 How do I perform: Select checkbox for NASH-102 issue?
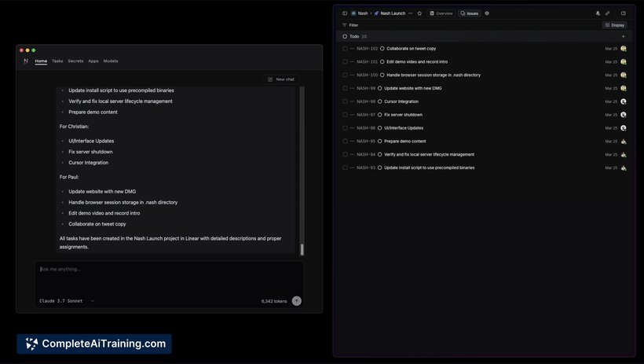345,49
